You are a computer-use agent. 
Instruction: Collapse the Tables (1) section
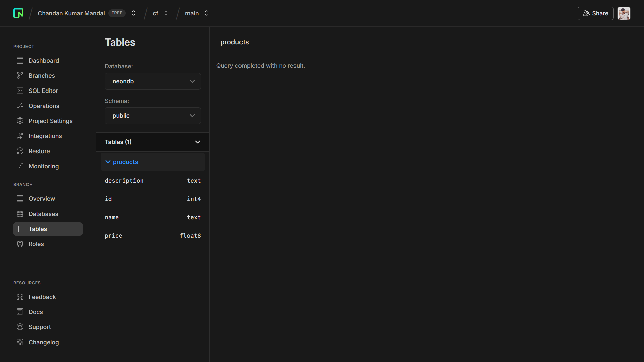(x=197, y=142)
